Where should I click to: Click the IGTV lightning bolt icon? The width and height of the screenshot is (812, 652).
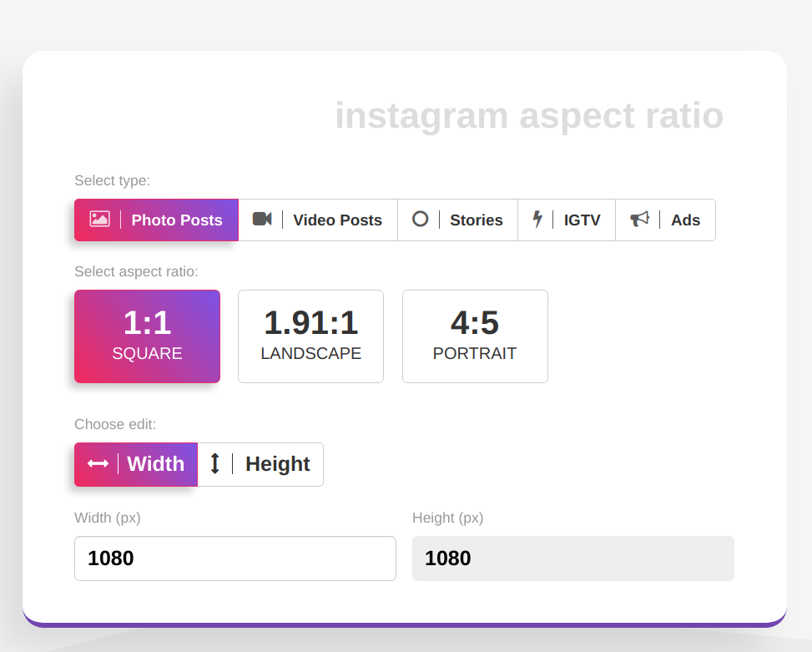click(538, 219)
